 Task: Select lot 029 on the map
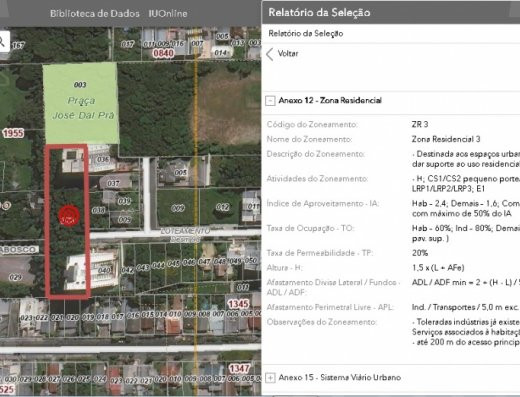[15, 277]
